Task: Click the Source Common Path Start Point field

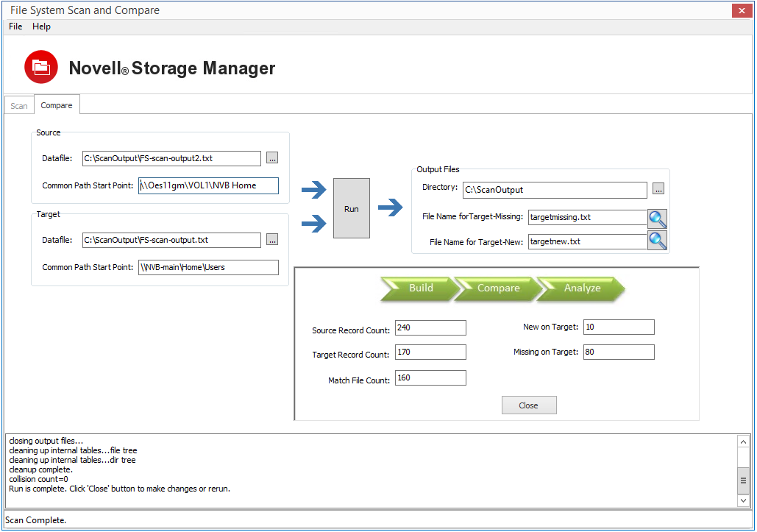Action: (x=208, y=185)
